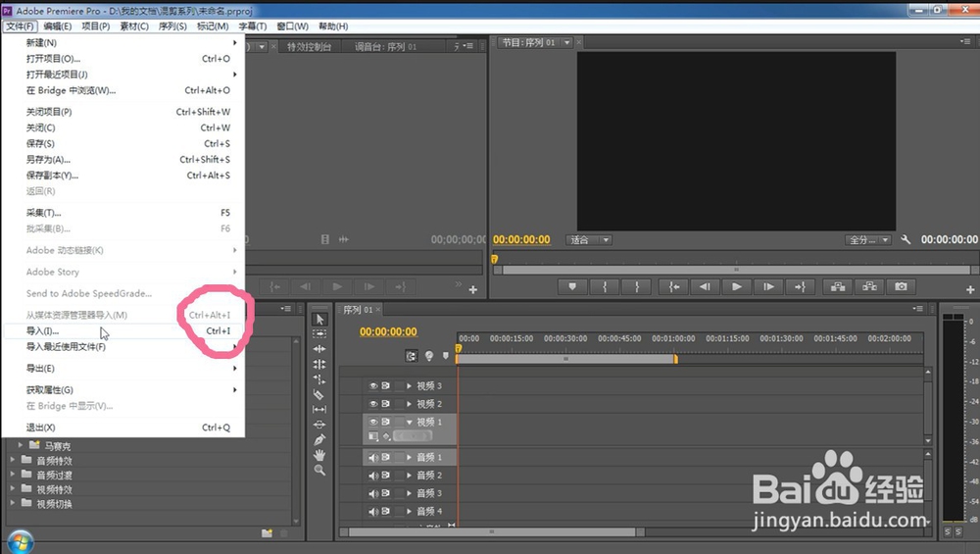Toggle sync lock on 音频 2 track
This screenshot has width=980, height=554.
385,476
